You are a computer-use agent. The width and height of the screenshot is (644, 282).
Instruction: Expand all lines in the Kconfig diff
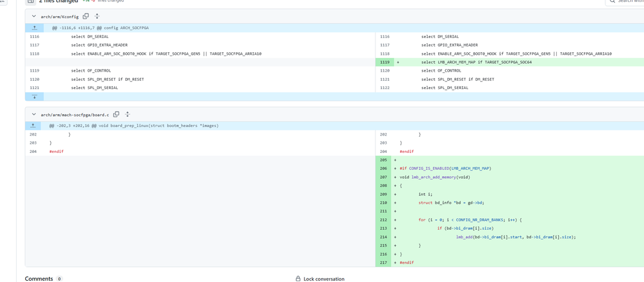(x=97, y=16)
